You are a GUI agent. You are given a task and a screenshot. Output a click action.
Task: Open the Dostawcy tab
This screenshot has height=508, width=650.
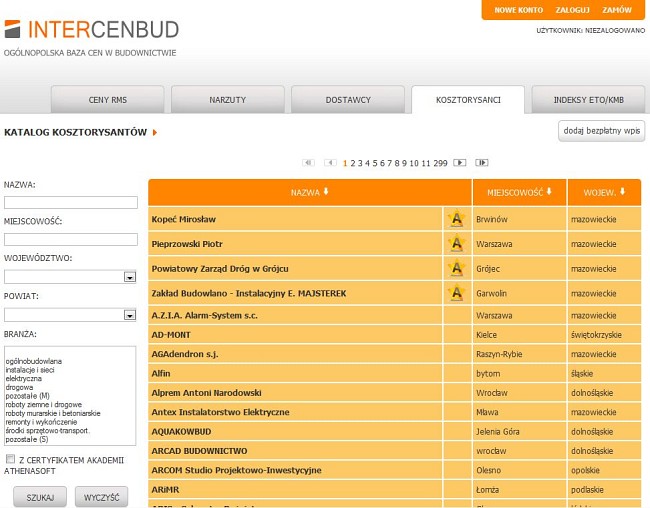(347, 100)
